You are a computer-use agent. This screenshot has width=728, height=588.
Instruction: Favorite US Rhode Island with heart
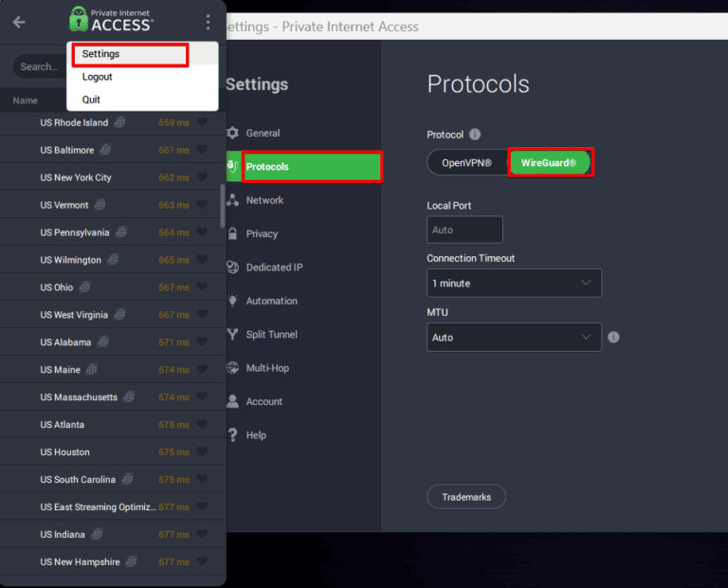[x=202, y=122]
